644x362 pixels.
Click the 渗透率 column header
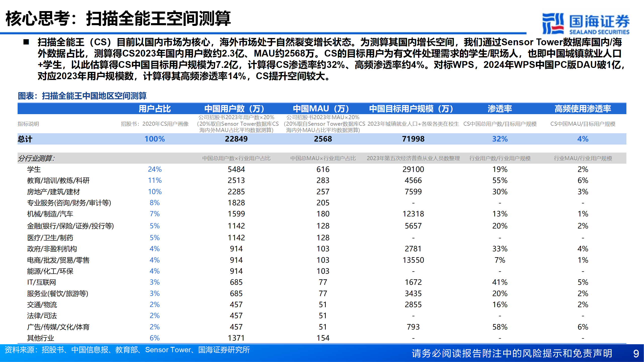tap(500, 109)
